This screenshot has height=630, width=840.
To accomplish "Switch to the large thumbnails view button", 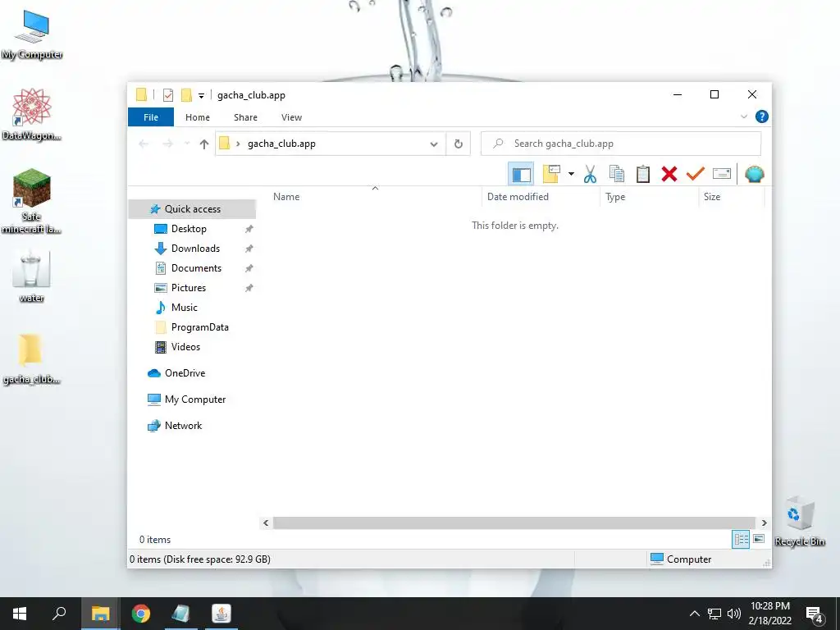I will coord(759,539).
